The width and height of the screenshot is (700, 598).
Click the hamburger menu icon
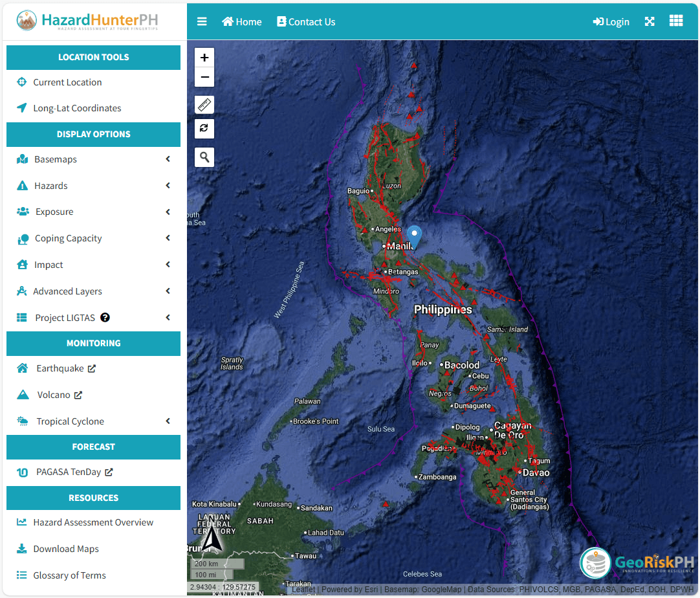tap(202, 21)
